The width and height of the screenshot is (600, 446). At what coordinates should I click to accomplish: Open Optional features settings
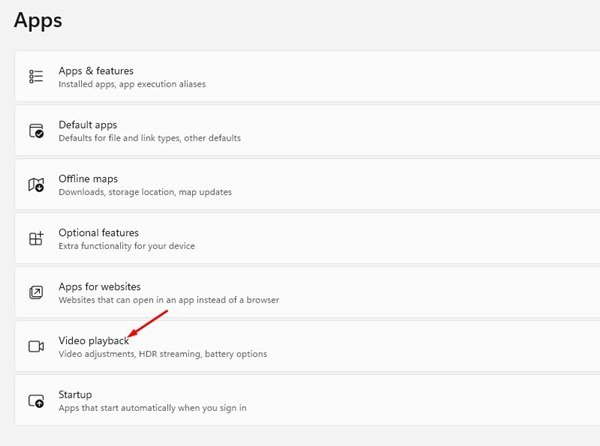307,238
